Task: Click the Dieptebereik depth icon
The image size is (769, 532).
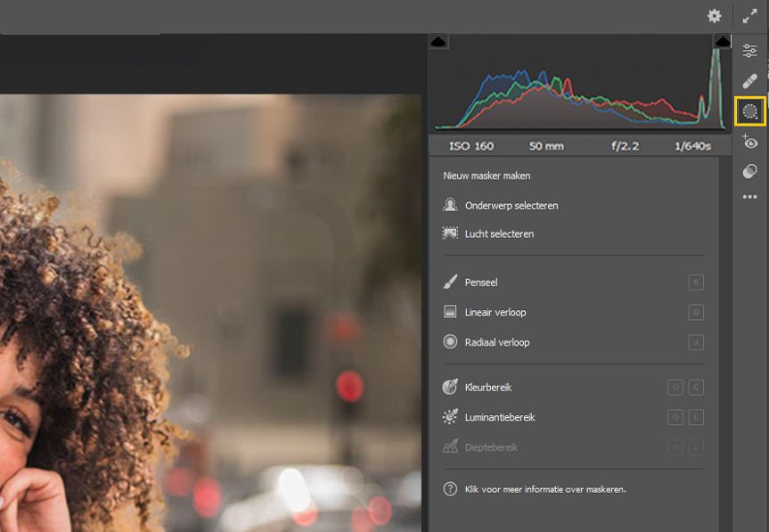Action: pyautogui.click(x=450, y=446)
